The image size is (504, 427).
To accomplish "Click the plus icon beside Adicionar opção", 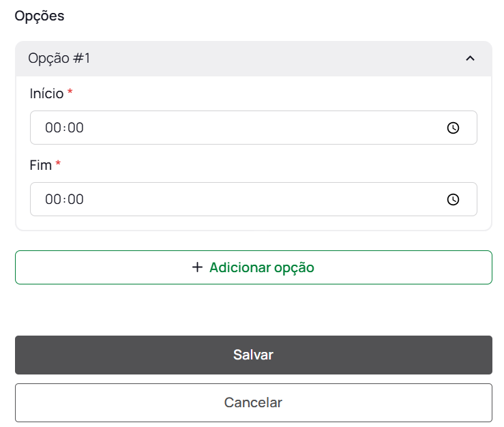I will click(197, 267).
